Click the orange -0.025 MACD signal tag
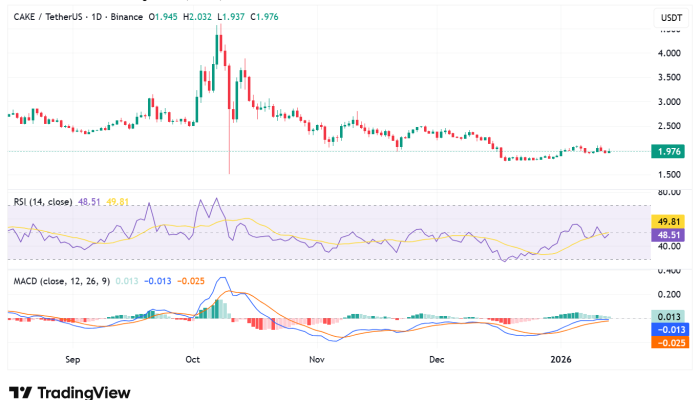The width and height of the screenshot is (700, 400). pos(665,342)
